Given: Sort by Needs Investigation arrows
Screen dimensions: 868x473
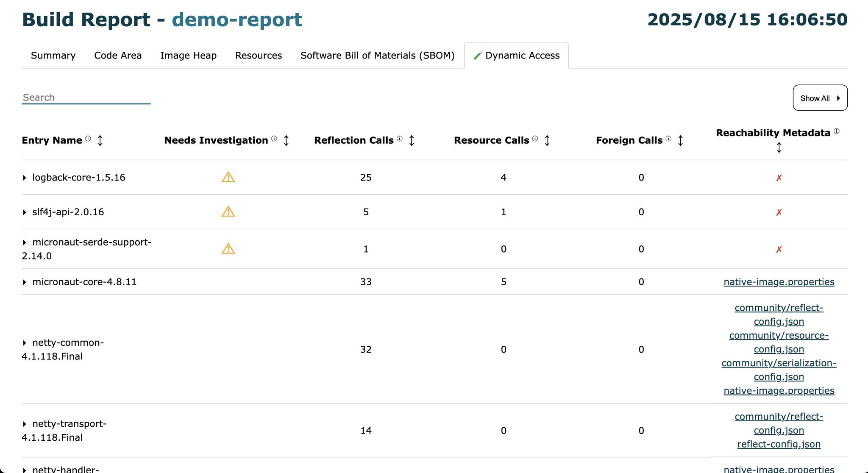Looking at the screenshot, I should pos(286,140).
